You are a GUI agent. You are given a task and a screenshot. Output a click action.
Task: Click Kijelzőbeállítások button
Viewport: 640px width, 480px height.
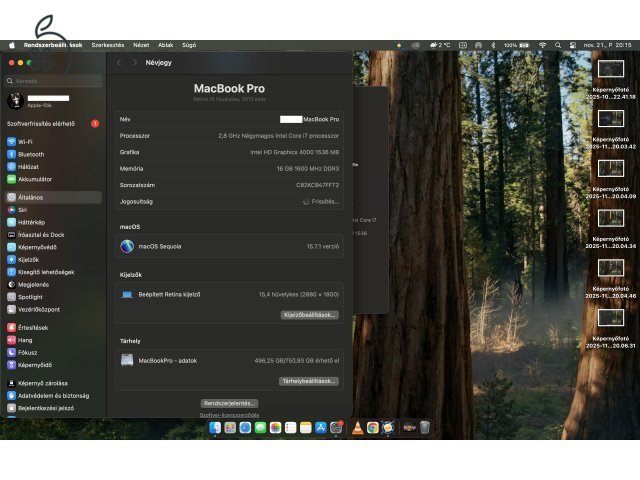309,315
